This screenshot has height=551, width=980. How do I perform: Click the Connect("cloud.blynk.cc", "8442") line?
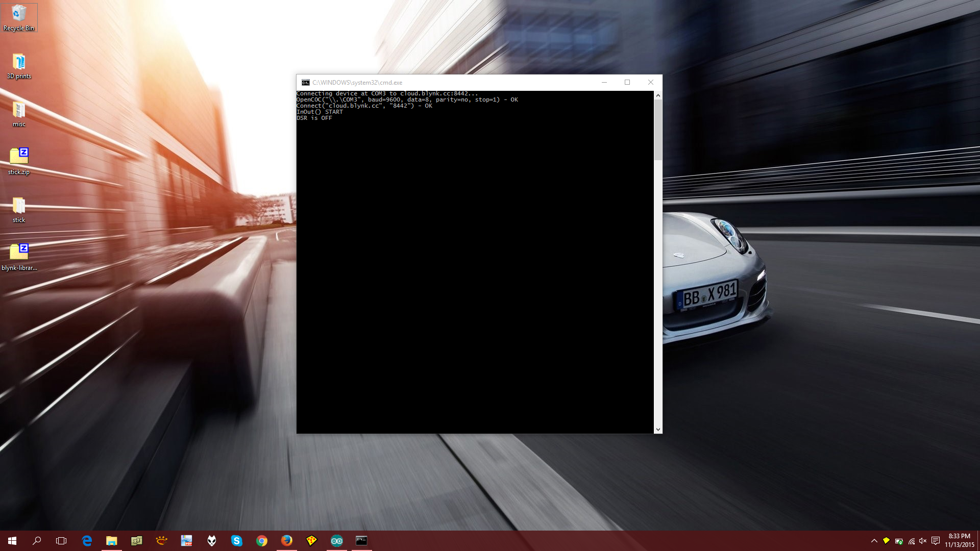click(x=364, y=106)
